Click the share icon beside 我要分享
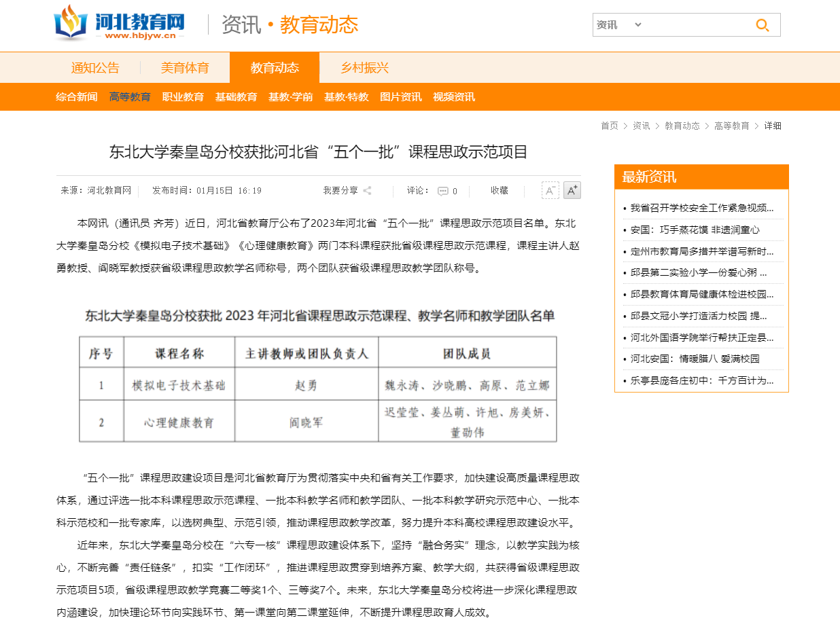The height and width of the screenshot is (635, 840). pos(368,191)
